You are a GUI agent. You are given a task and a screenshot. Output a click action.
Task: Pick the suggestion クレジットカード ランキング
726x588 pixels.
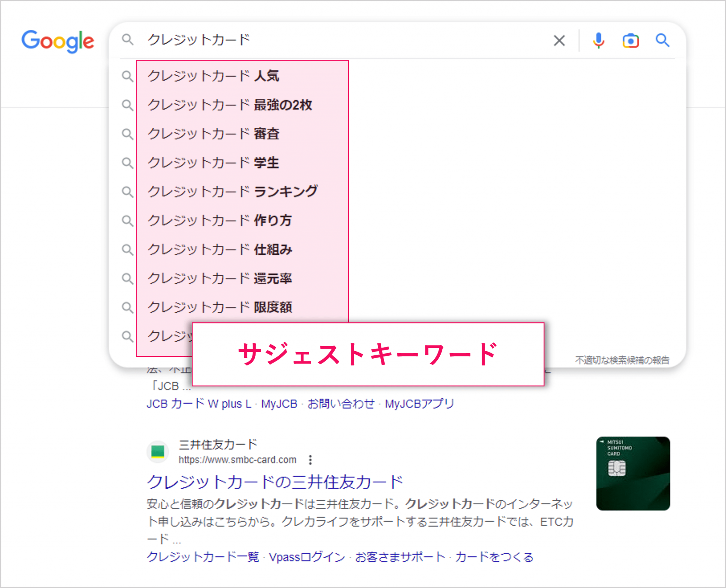click(233, 192)
